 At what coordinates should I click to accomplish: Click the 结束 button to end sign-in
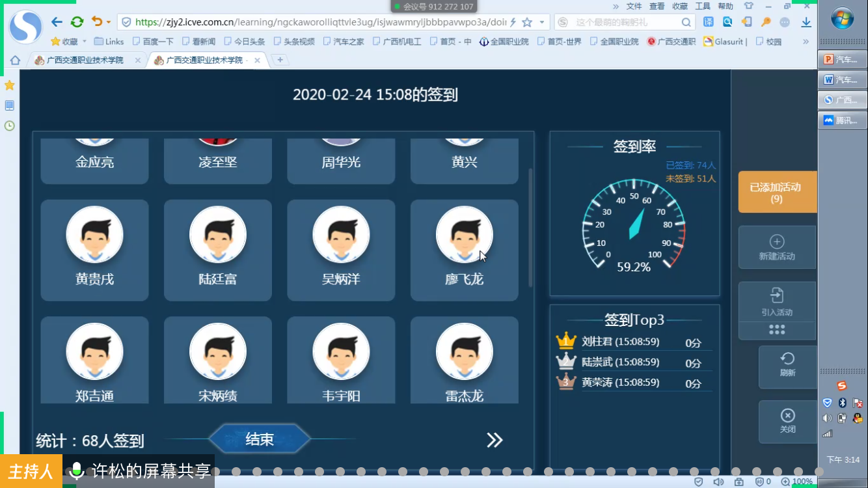tap(259, 440)
